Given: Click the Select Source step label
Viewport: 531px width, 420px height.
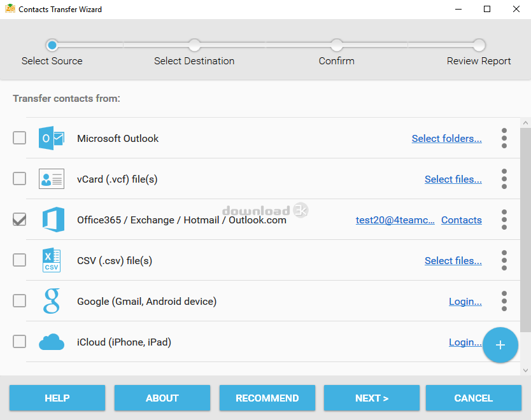Looking at the screenshot, I should point(52,61).
